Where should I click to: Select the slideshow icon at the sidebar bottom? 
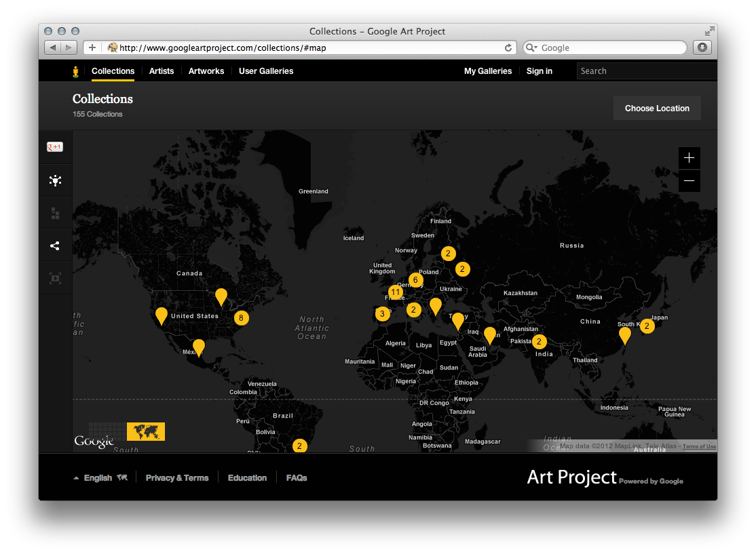55,278
